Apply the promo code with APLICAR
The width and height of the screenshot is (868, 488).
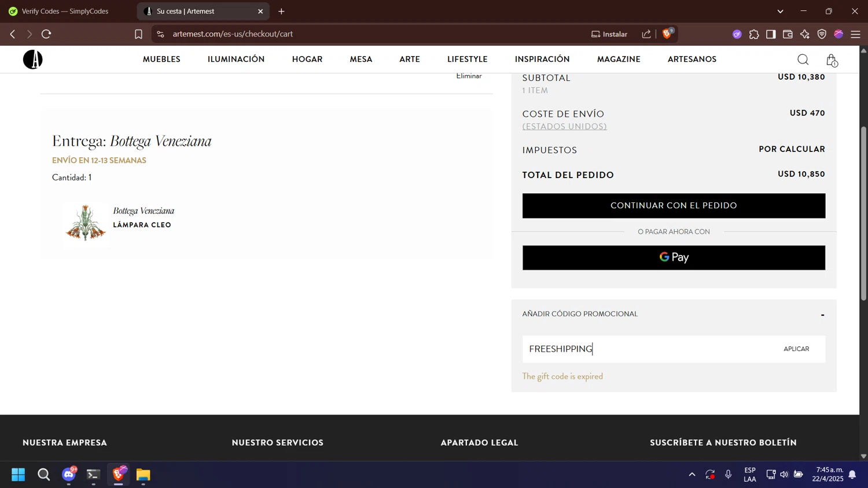point(796,349)
